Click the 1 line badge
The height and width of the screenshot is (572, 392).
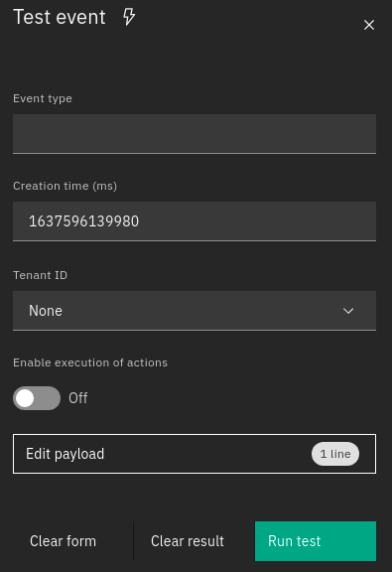[x=335, y=454]
